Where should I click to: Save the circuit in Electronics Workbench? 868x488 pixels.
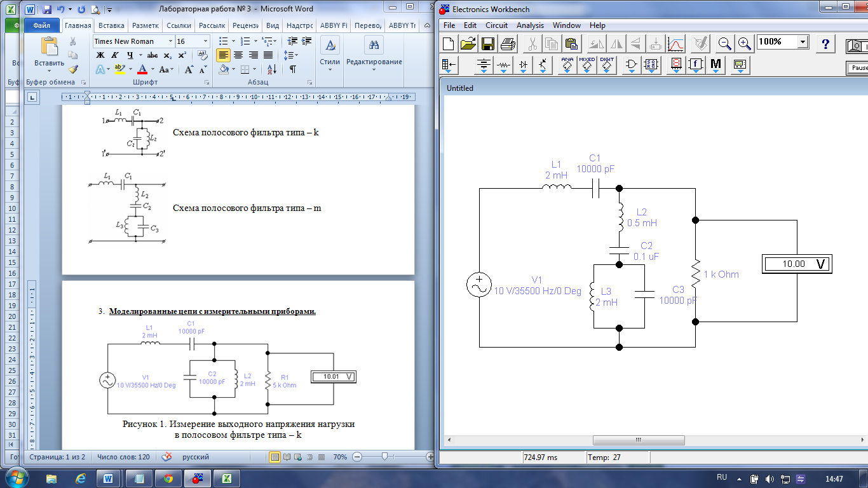point(488,43)
